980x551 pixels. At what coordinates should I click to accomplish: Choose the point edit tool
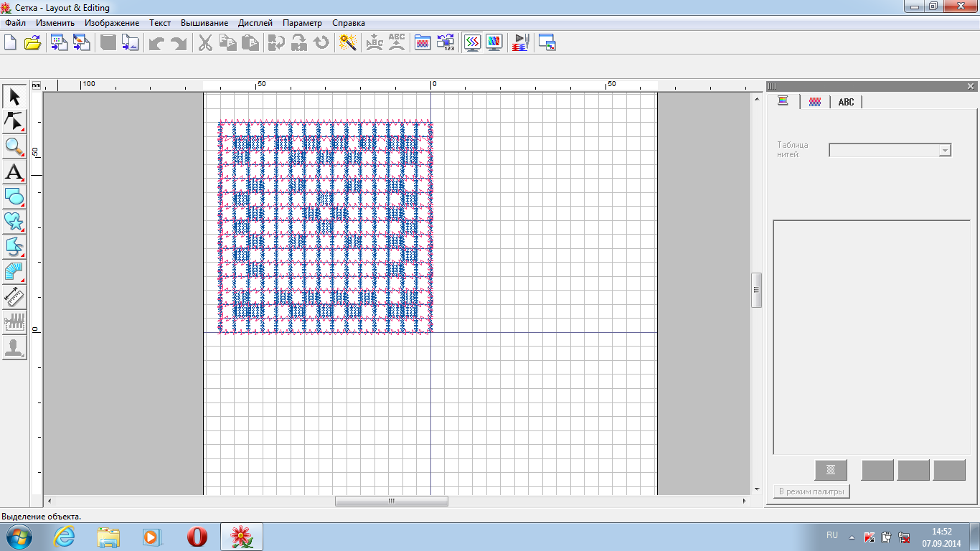[14, 121]
